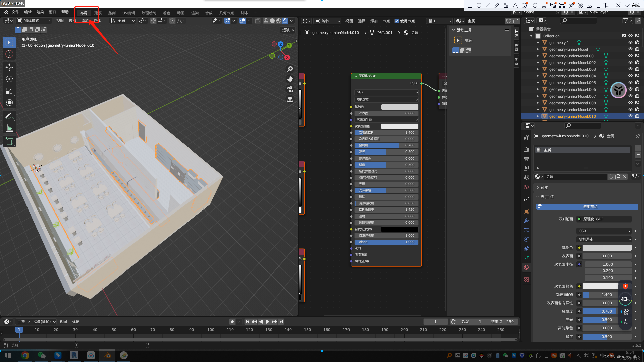This screenshot has height=362, width=644.
Task: Toggle the 使用节点 checkbox in node editor
Action: pos(397,21)
